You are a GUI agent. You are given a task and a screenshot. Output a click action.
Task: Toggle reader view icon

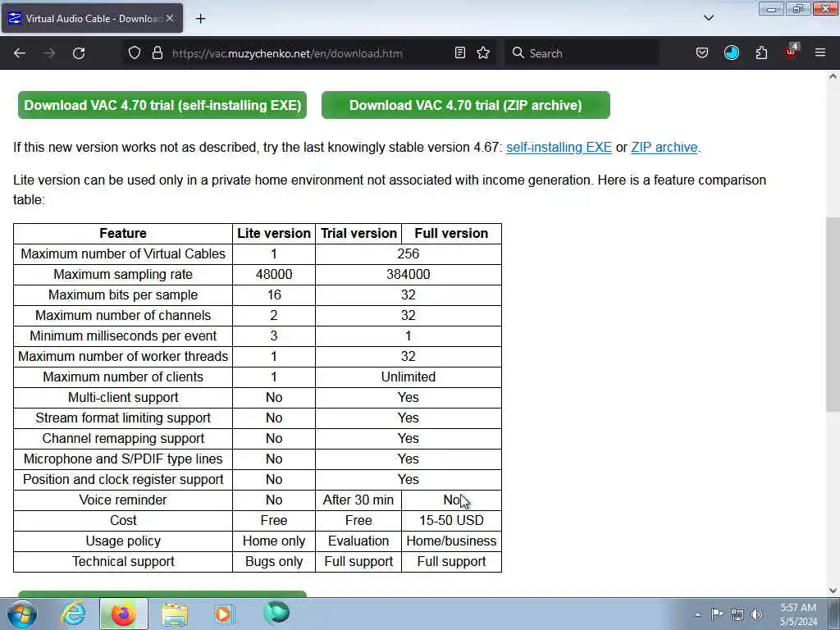tap(459, 53)
